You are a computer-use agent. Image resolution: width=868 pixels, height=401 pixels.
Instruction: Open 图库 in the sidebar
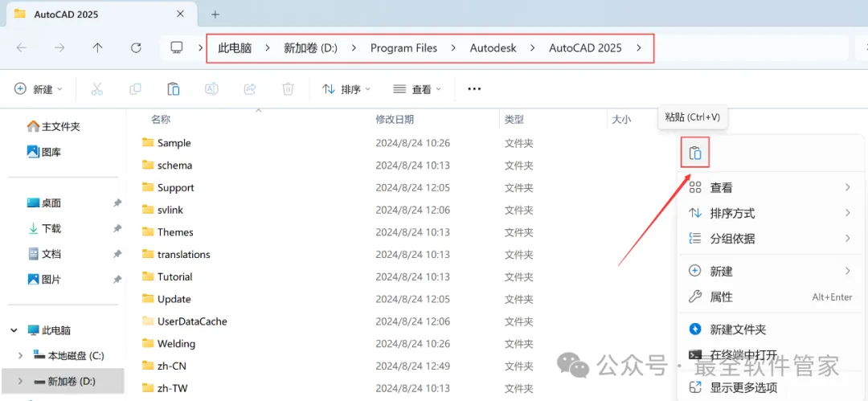pos(43,152)
